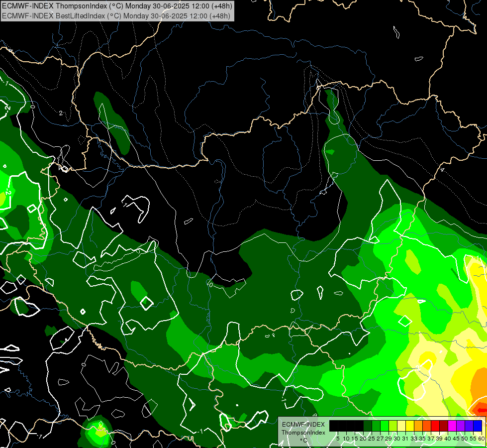The width and height of the screenshot is (487, 448).
Task: Click the legend scale value 25
Action: point(372,439)
